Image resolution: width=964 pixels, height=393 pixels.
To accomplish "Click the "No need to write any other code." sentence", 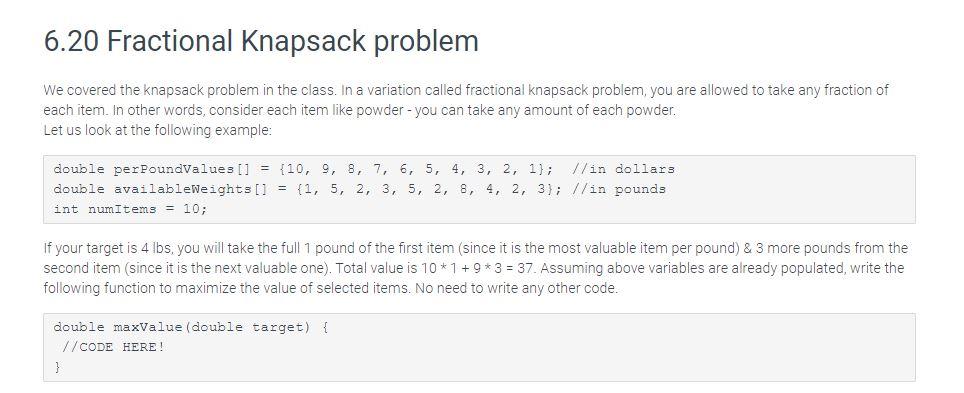I will [516, 288].
